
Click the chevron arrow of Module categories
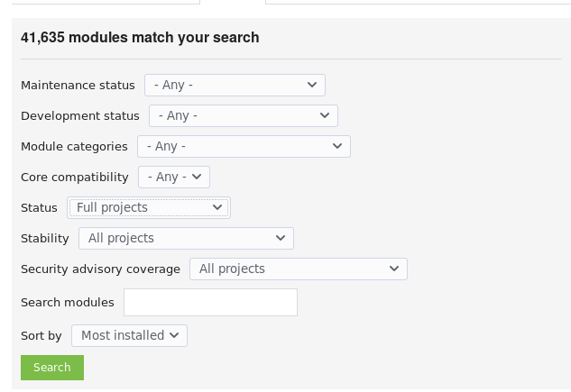[x=337, y=146]
